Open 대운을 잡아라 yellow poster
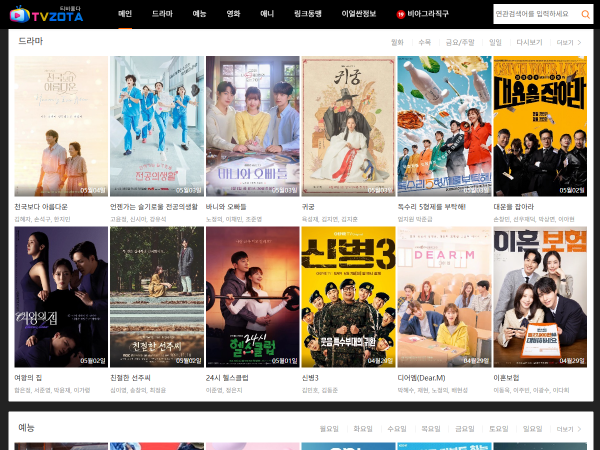Image resolution: width=600 pixels, height=450 pixels. pyautogui.click(x=540, y=126)
